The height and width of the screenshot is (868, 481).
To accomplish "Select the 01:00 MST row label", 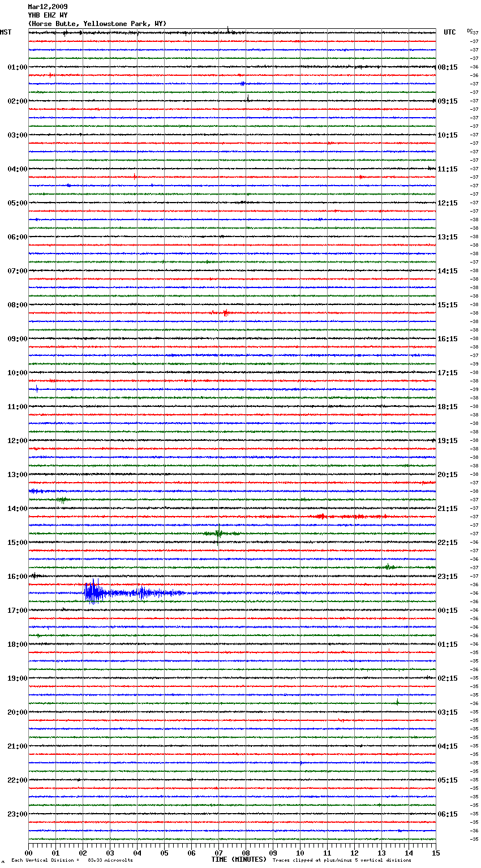I will (18, 67).
